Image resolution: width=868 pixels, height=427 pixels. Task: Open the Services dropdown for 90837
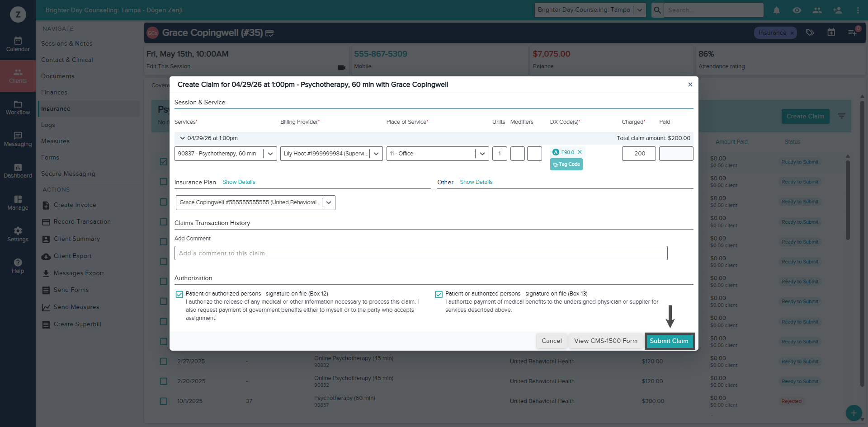(226, 154)
